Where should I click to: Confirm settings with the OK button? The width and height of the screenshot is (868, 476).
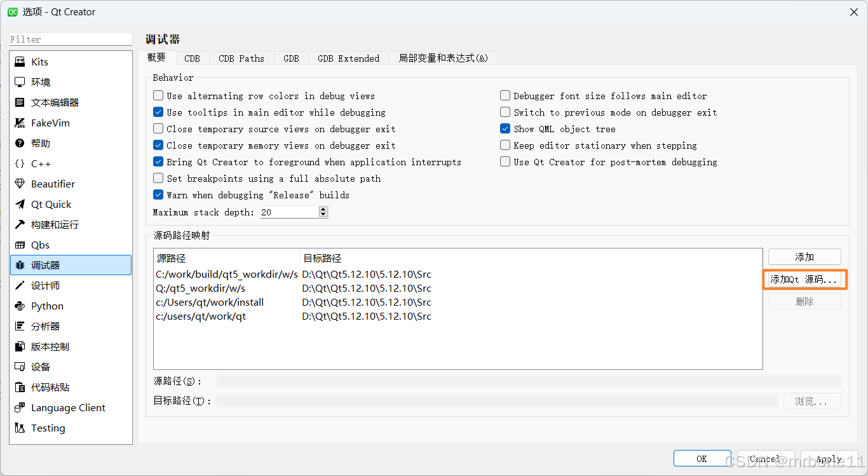click(x=702, y=458)
